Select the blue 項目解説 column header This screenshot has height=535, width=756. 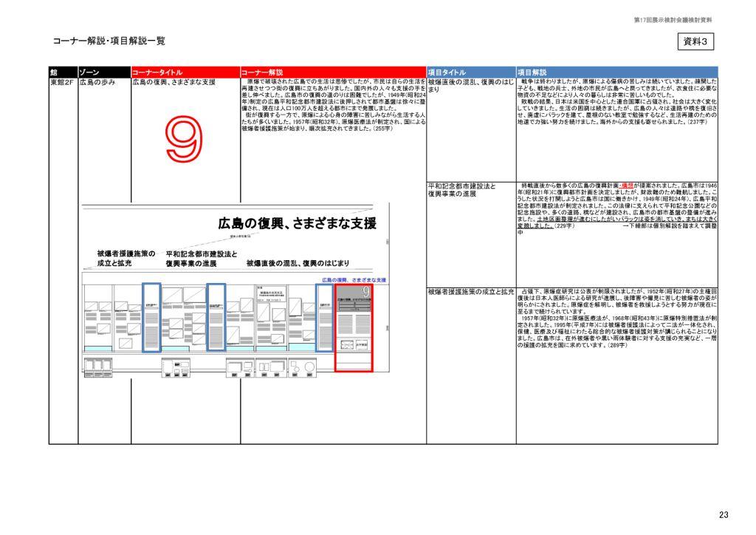tap(617, 72)
